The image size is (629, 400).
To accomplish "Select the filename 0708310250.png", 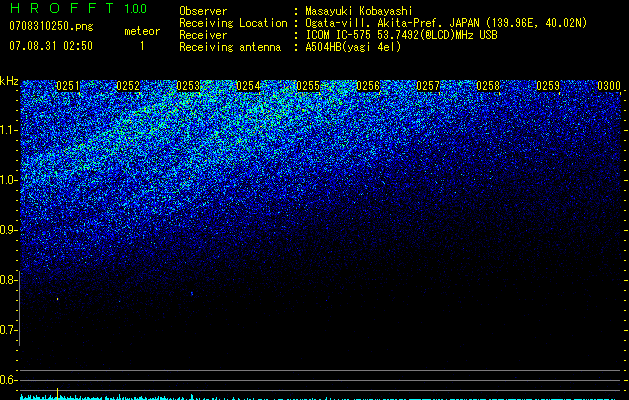I will click(x=51, y=26).
